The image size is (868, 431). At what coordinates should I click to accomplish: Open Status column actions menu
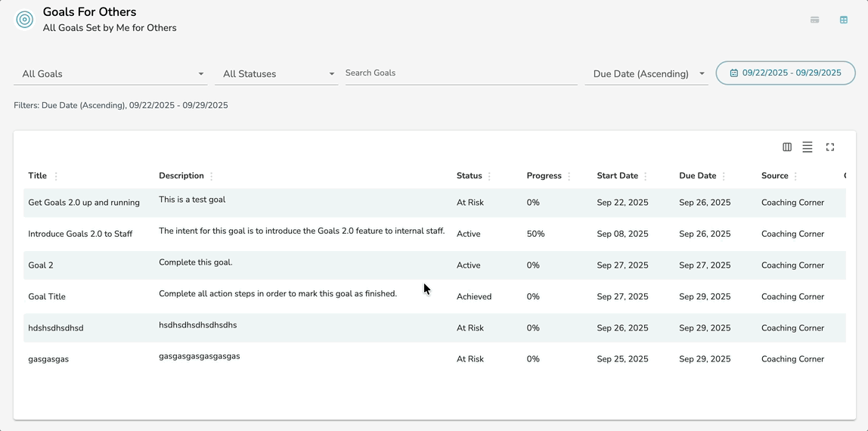(x=489, y=176)
